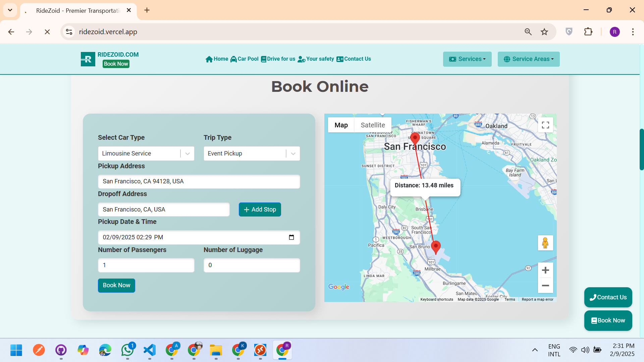Open Microsoft Edge from taskbar
This screenshot has width=644, height=362.
[x=105, y=350]
